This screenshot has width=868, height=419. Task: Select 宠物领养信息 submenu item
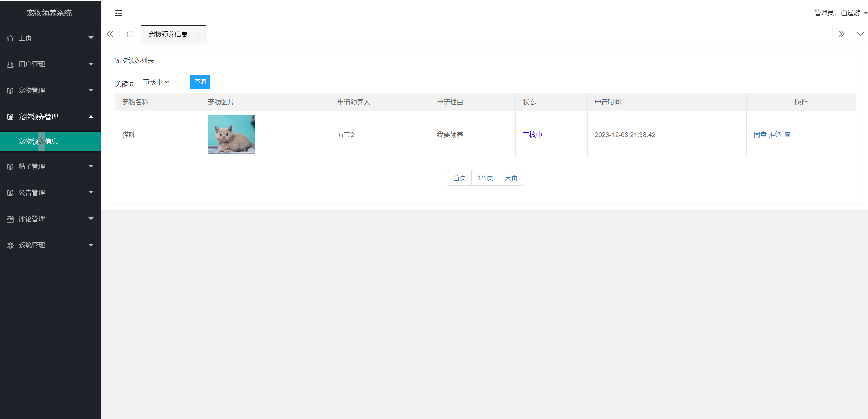pos(38,141)
